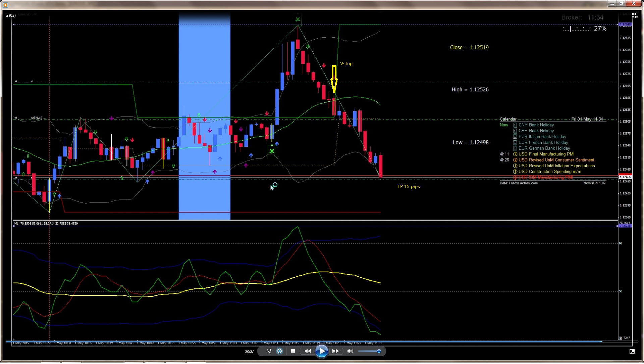The image size is (644, 364).
Task: Select USD Construction Spending m/m event
Action: pyautogui.click(x=550, y=172)
